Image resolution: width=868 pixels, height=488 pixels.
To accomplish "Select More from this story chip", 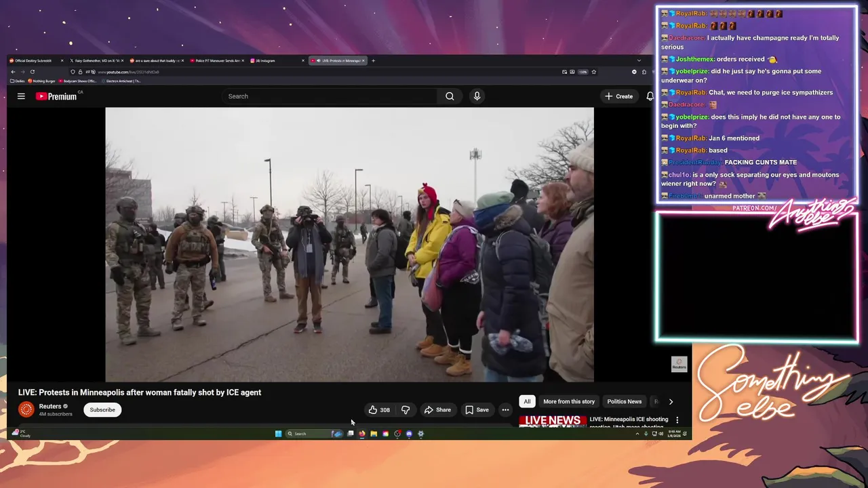I will coord(569,401).
